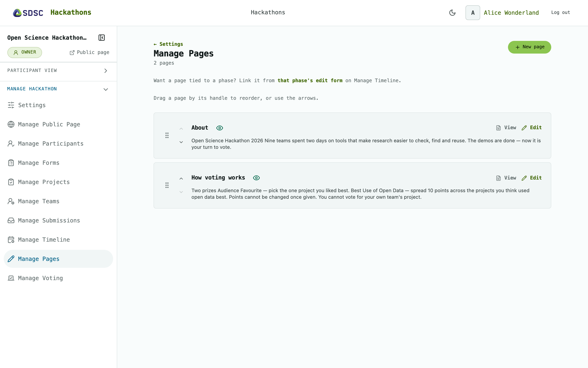The height and width of the screenshot is (368, 588).
Task: Click the Manage Voting ballot icon
Action: pyautogui.click(x=11, y=278)
